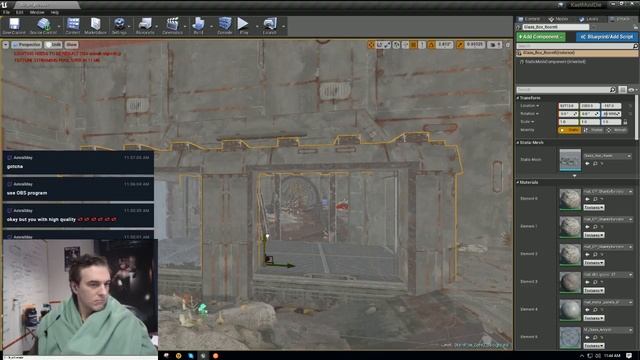Click the Blueprint/Add Script button
This screenshot has width=640, height=360.
(607, 37)
